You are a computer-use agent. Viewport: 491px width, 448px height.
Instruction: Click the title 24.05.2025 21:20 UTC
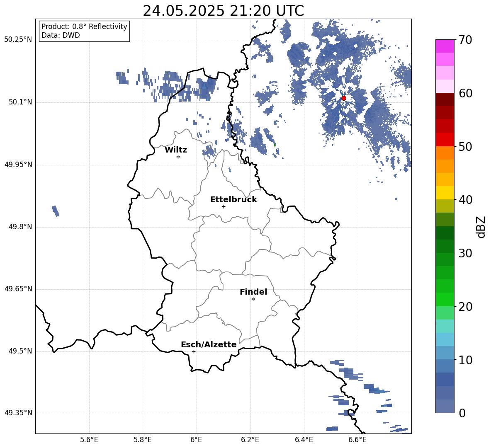[223, 11]
